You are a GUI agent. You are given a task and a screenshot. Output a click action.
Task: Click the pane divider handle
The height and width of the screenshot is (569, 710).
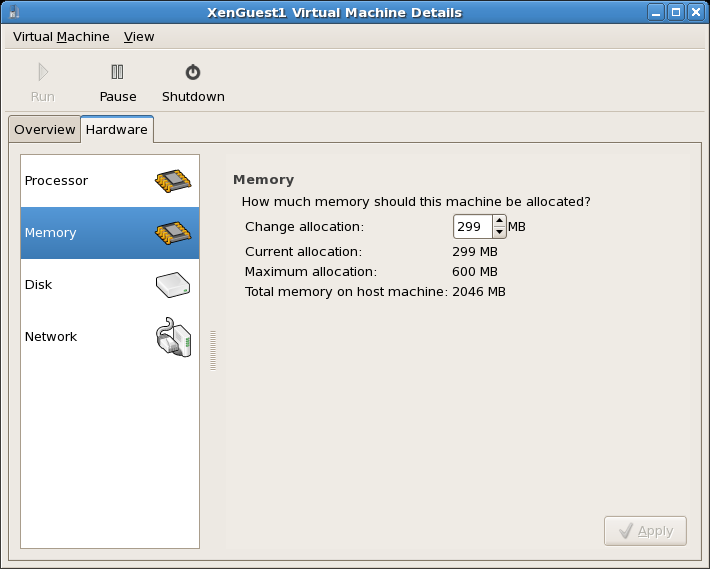pyautogui.click(x=213, y=350)
